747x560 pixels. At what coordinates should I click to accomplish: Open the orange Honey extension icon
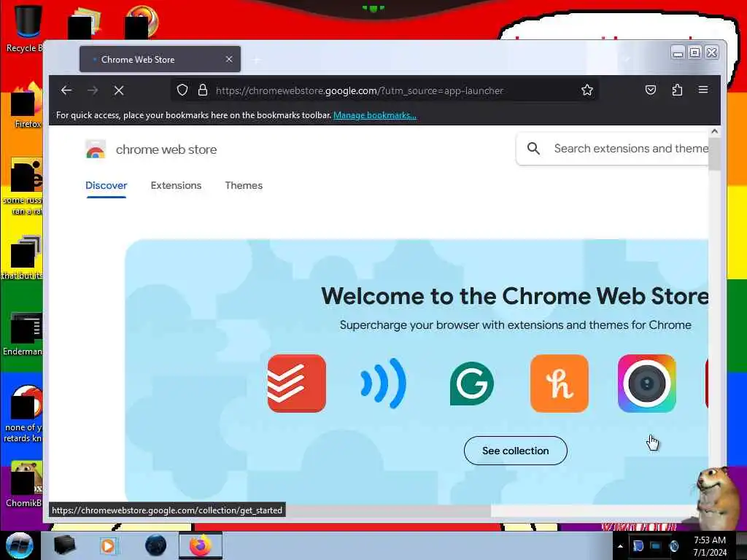point(560,384)
